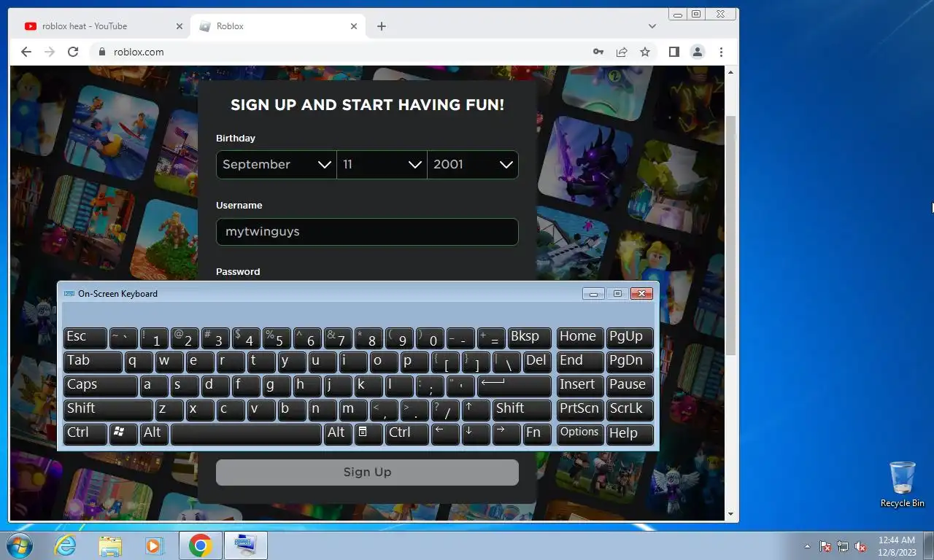Click the Sign Up button

(x=367, y=472)
